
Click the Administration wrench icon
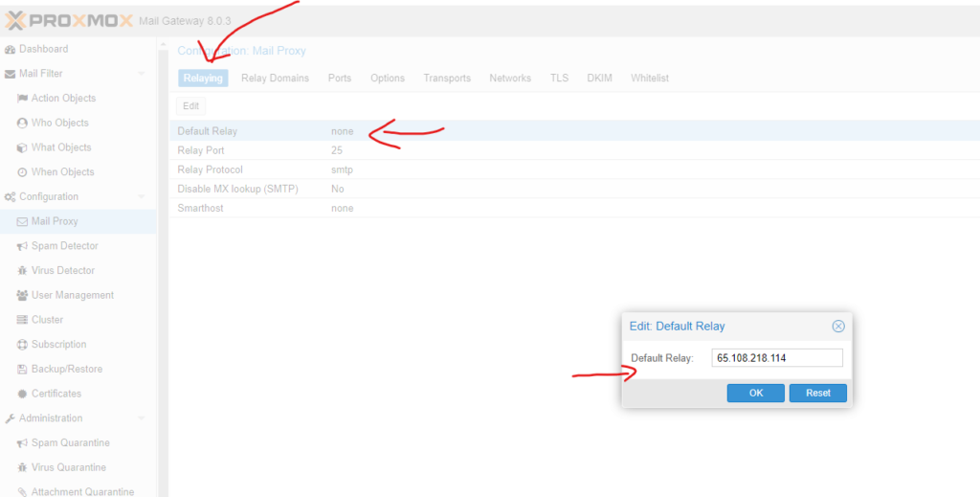tap(10, 418)
